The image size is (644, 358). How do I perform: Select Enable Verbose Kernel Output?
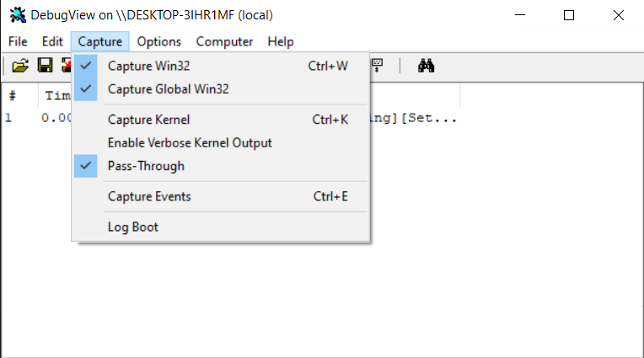[221, 143]
